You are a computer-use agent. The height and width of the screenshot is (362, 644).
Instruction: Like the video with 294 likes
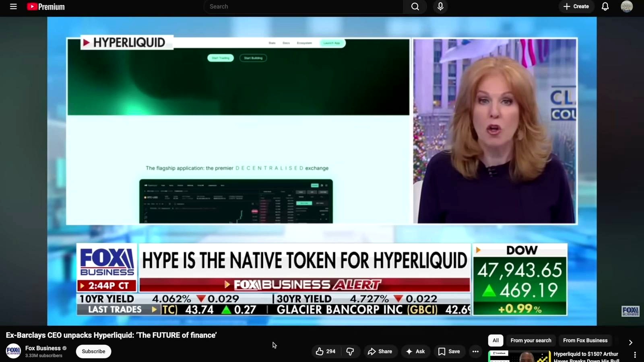[326, 351]
